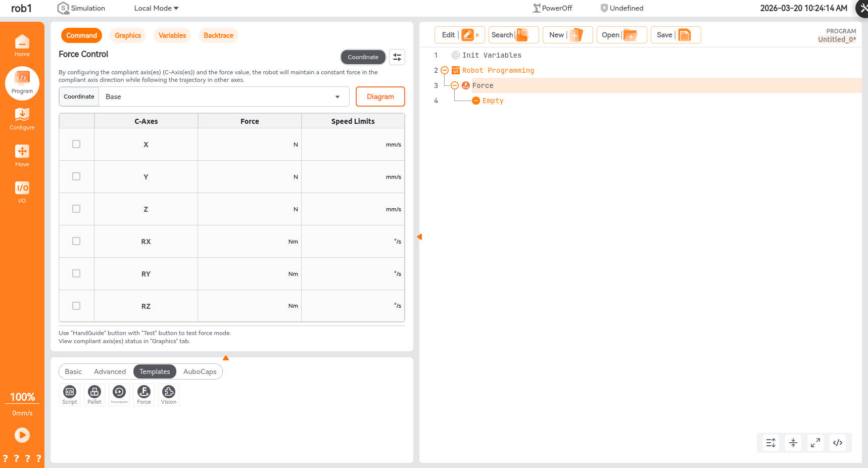Open the Move sidebar icon

pos(22,156)
